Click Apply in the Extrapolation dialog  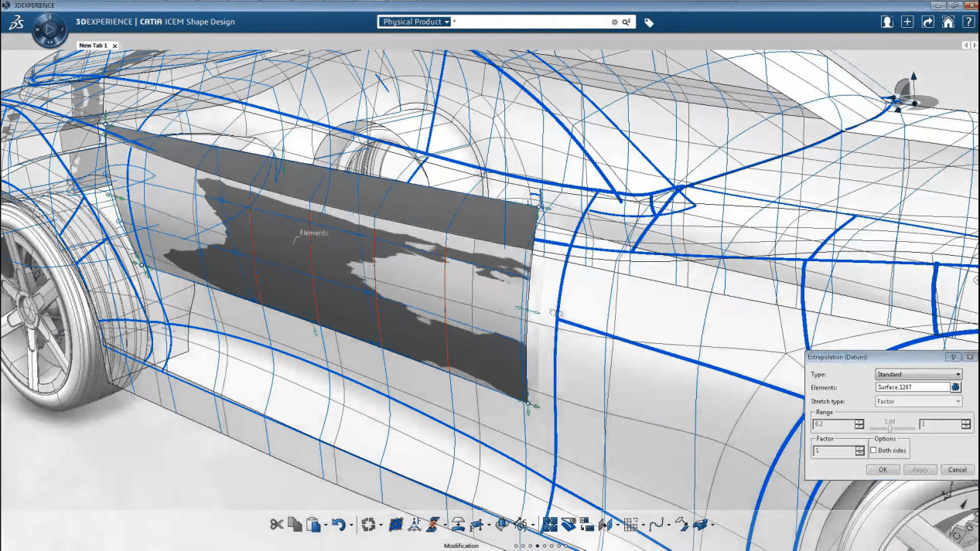tap(920, 470)
